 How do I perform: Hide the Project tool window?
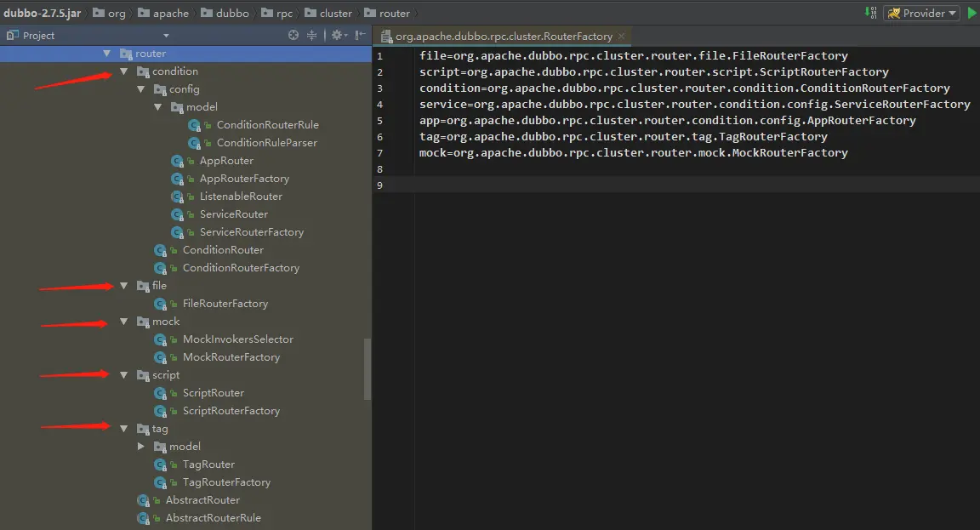tap(360, 35)
